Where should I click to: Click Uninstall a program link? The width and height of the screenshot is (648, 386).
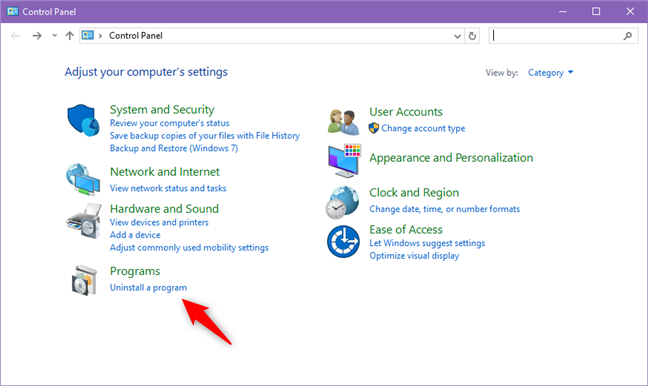coord(148,287)
